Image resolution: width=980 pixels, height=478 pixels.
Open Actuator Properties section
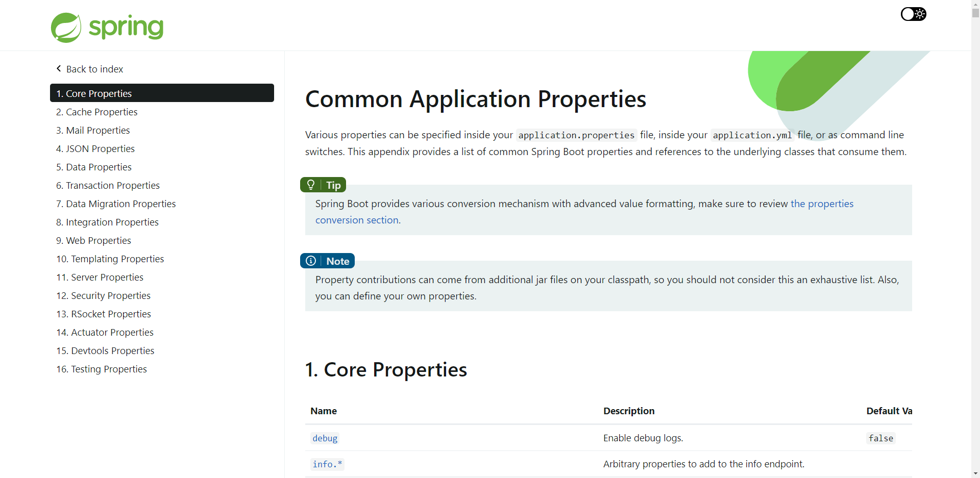click(x=105, y=332)
